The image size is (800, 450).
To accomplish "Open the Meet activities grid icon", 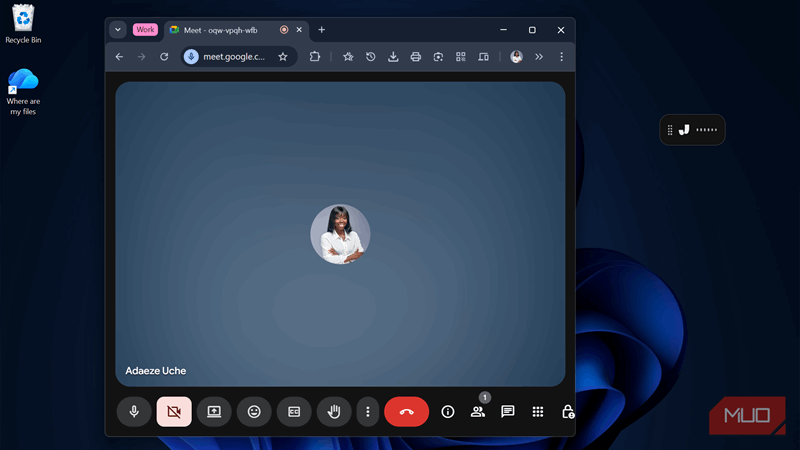I will [538, 411].
